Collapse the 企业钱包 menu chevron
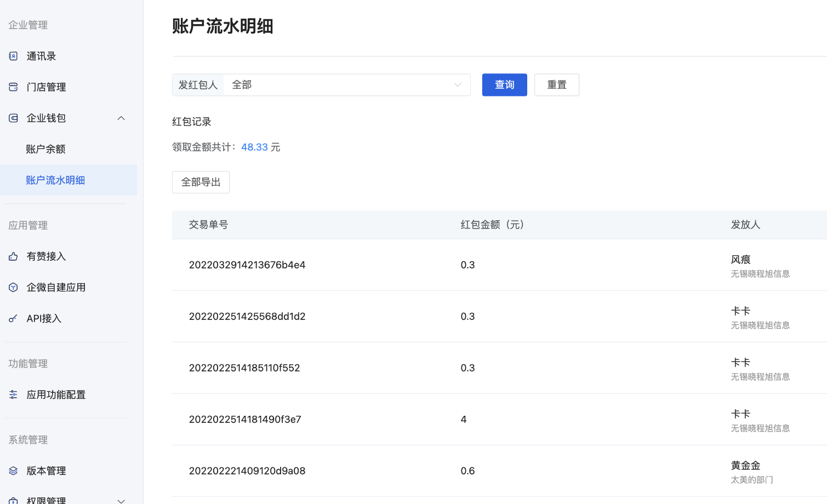Screen dimensions: 827x504 (x=121, y=118)
